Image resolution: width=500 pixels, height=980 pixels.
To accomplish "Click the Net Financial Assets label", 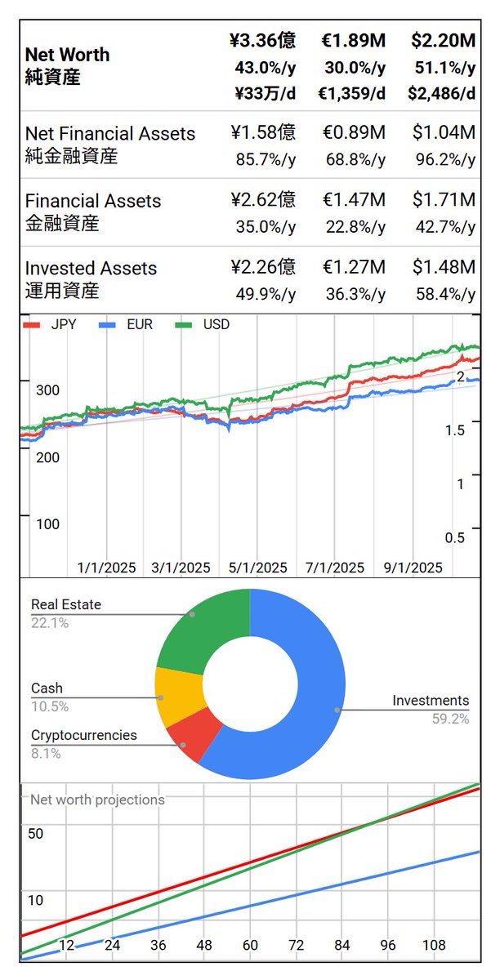I will [x=110, y=134].
